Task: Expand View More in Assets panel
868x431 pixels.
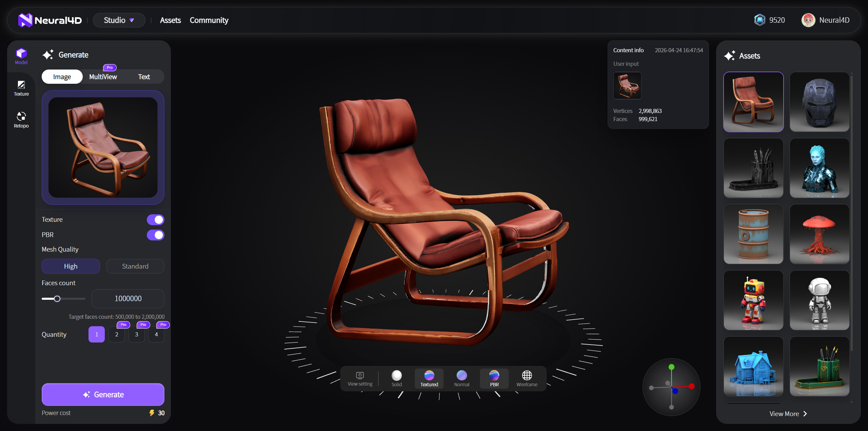Action: (x=787, y=414)
